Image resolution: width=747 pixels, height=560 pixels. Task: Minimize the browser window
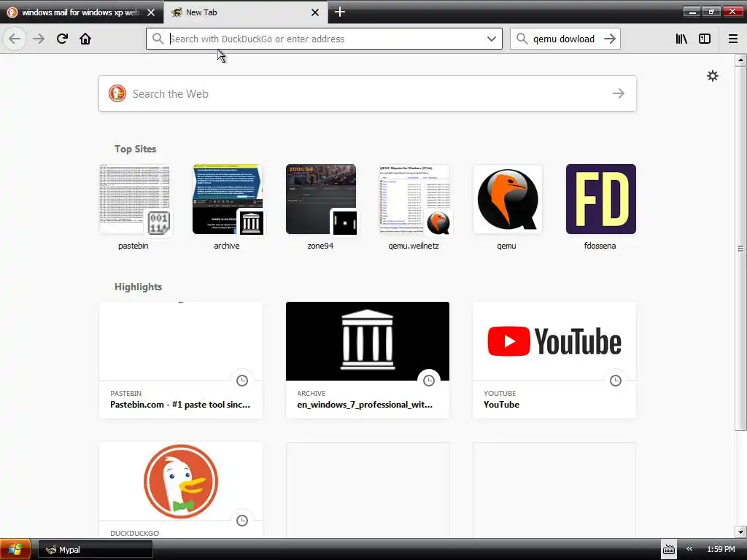(692, 12)
